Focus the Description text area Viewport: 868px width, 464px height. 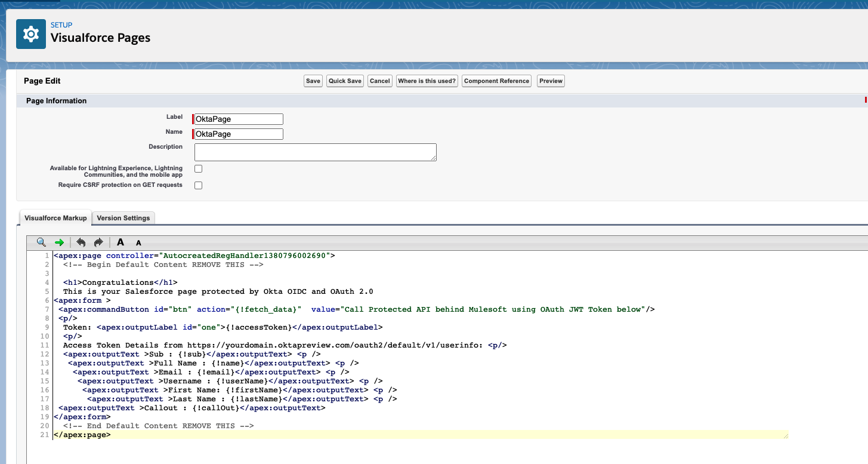[316, 152]
